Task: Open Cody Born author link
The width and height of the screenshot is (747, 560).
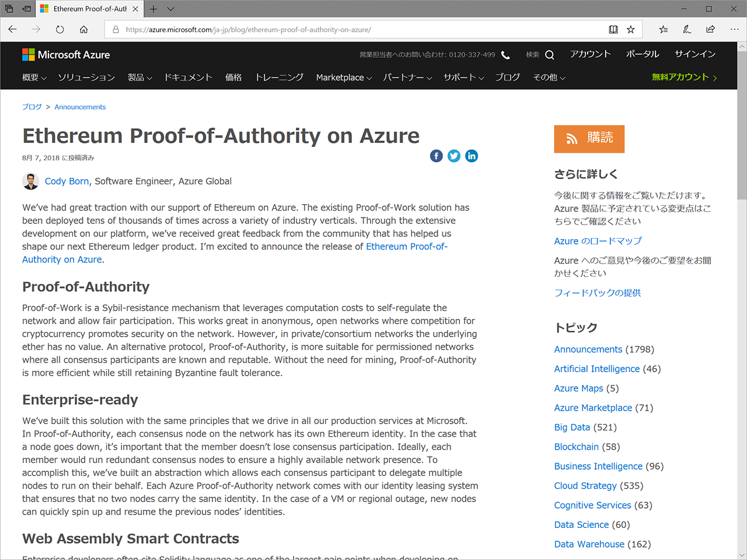Action: (67, 181)
